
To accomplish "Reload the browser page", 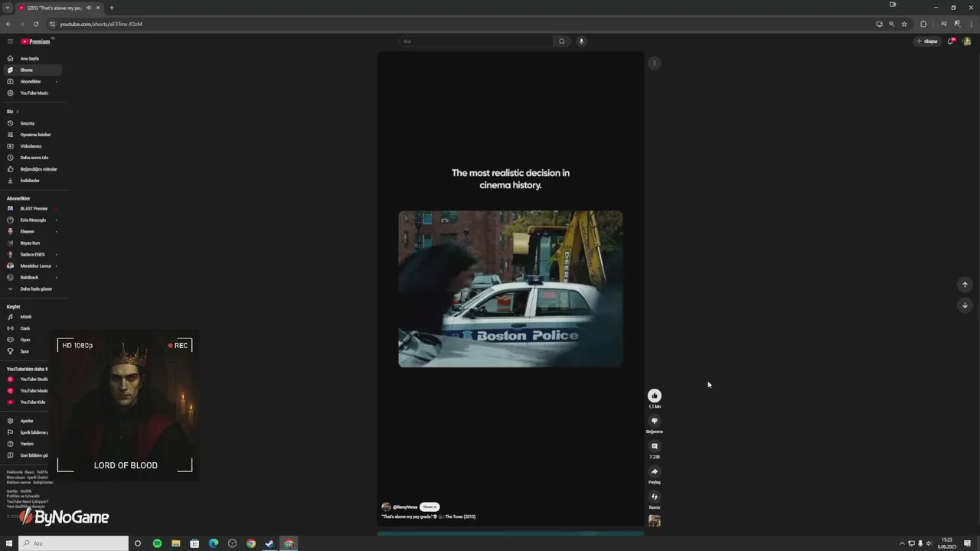I will (x=35, y=24).
